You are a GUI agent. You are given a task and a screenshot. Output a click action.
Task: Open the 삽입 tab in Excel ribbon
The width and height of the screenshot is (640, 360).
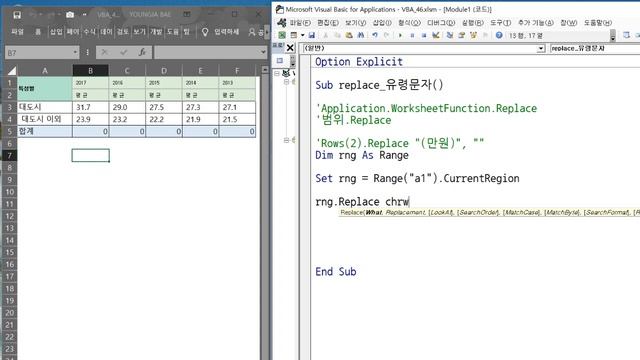56,31
